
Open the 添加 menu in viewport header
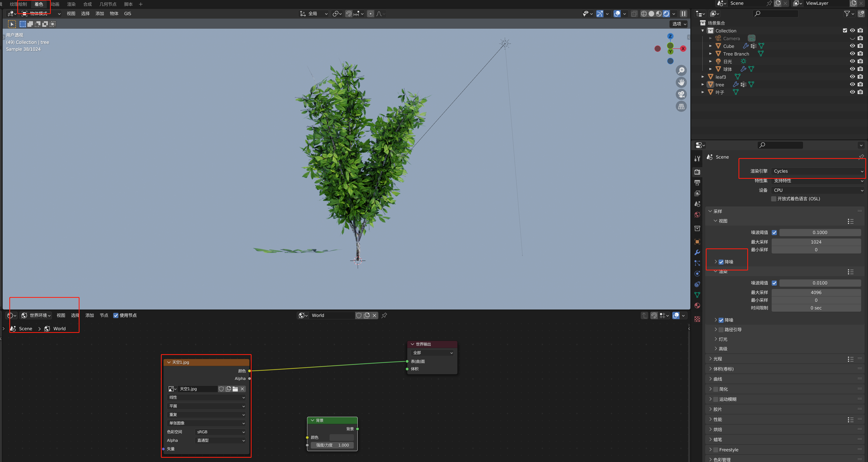tap(99, 14)
